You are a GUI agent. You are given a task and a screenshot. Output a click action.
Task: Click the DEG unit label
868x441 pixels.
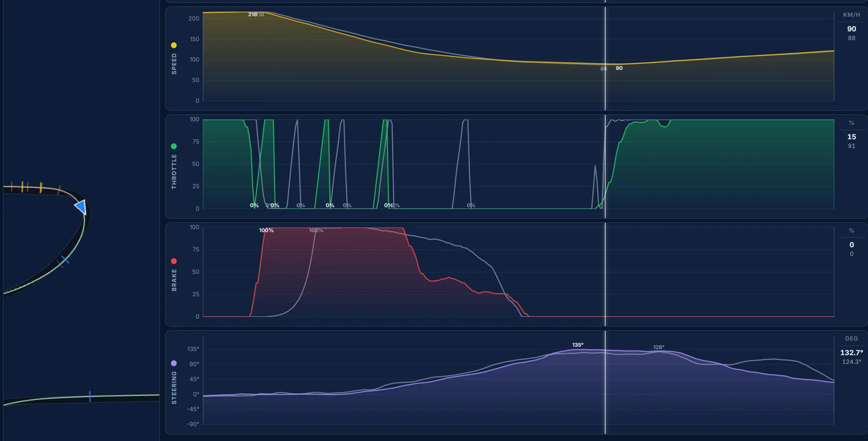tap(852, 338)
